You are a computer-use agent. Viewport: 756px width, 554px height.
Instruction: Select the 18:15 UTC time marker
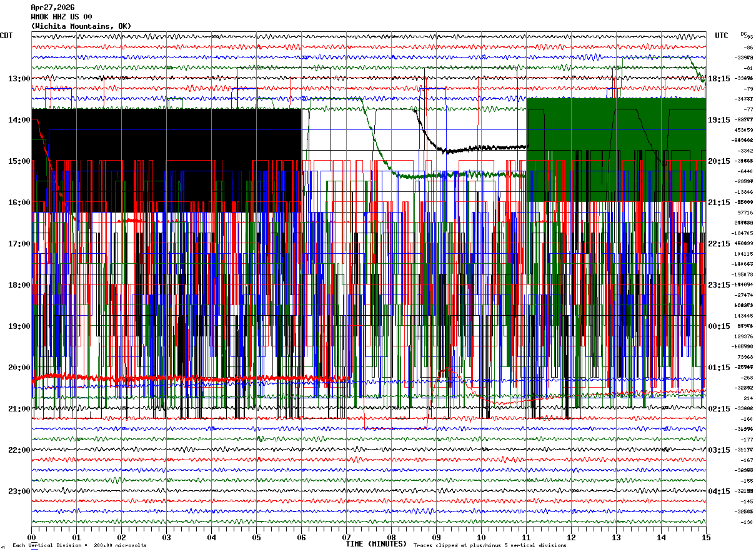(719, 79)
